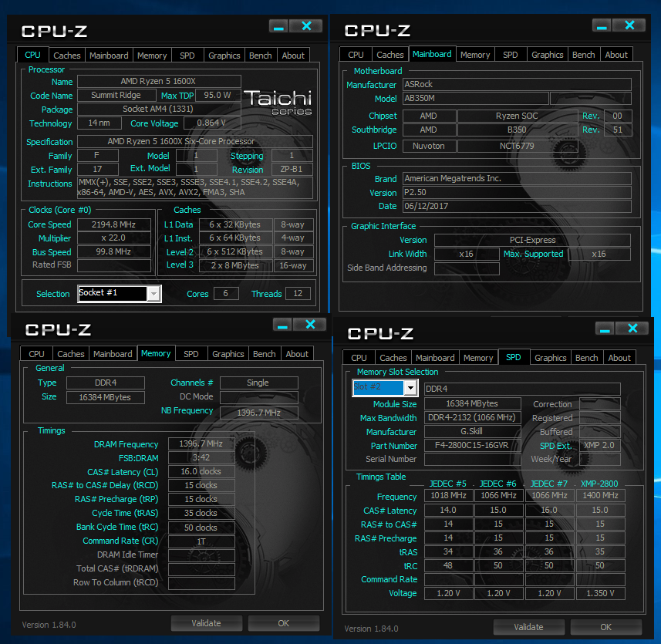Close the SPD CPU-Z window
Screen dimensions: 661x644
tap(632, 328)
